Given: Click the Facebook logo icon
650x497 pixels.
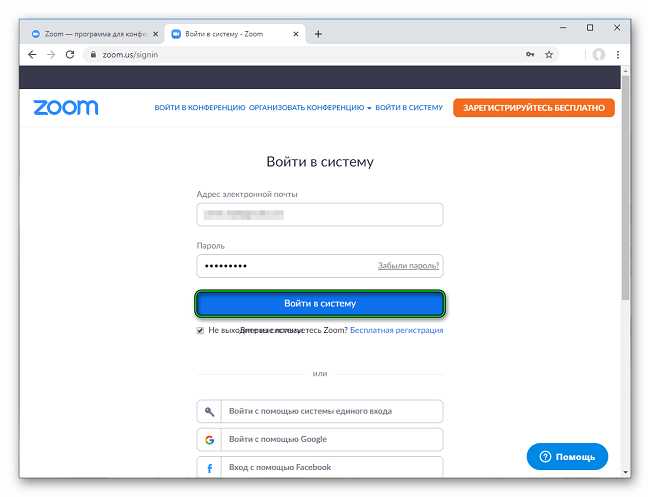Looking at the screenshot, I should click(x=209, y=468).
